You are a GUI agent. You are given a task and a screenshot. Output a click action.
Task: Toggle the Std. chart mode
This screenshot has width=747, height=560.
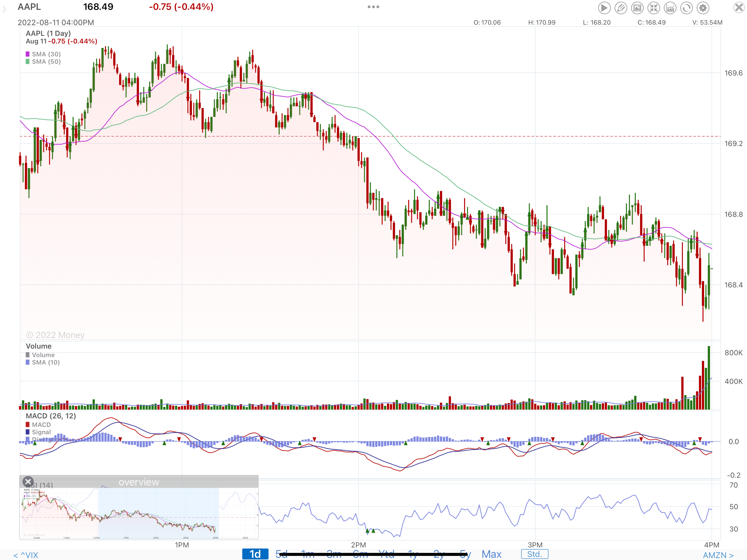(x=534, y=554)
